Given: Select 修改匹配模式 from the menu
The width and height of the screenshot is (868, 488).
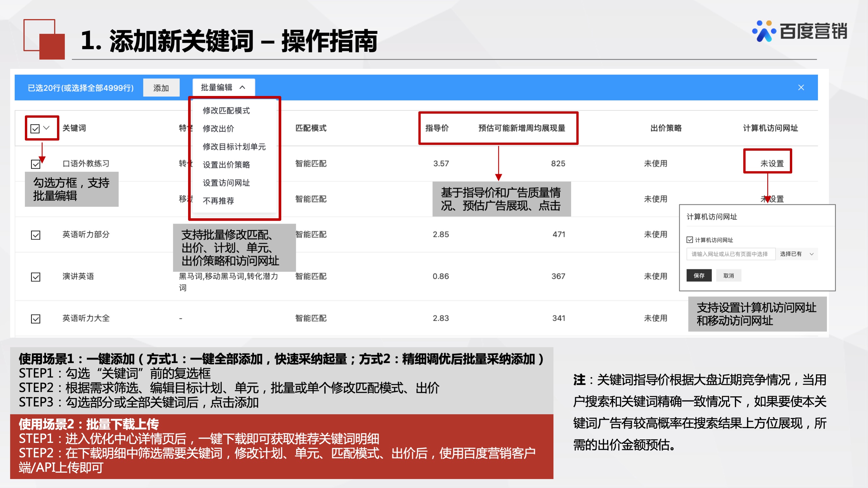Looking at the screenshot, I should tap(226, 111).
